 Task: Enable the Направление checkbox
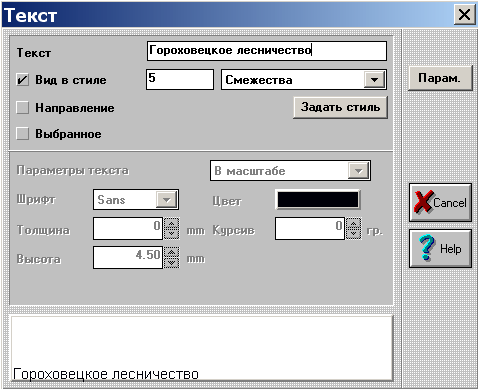coord(23,108)
